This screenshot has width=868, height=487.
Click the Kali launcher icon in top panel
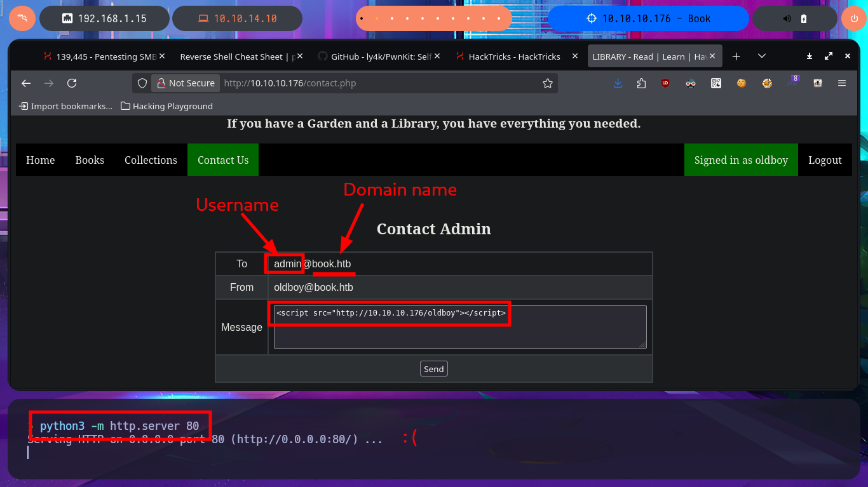click(22, 18)
